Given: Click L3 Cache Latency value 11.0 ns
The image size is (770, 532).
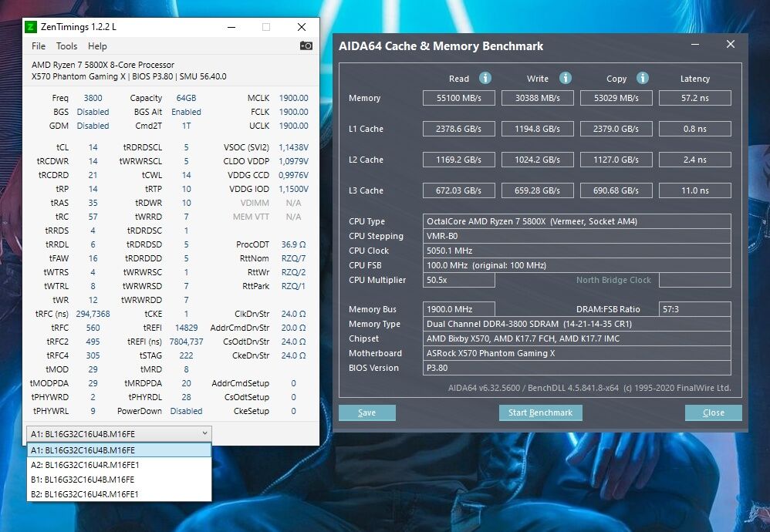Looking at the screenshot, I should 695,190.
